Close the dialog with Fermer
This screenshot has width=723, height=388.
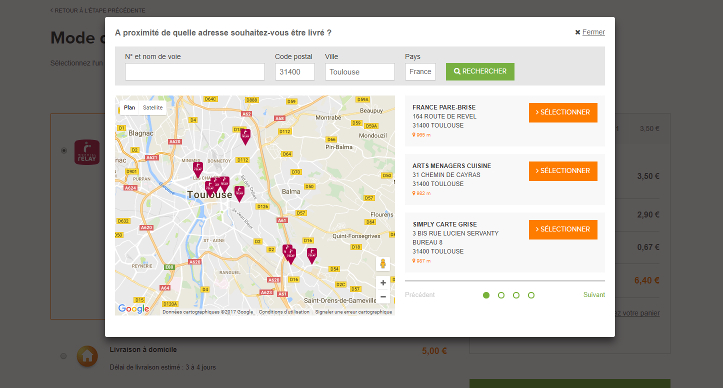coord(590,32)
